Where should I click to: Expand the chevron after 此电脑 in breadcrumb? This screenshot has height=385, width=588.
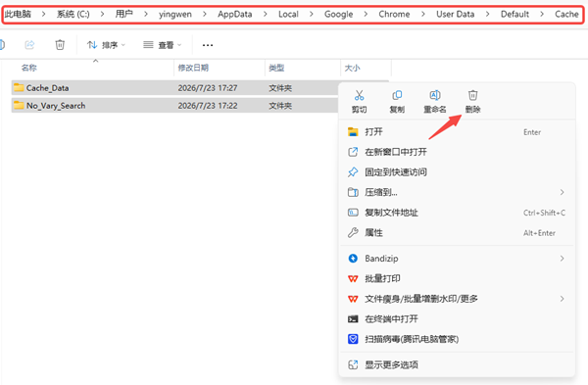coord(43,14)
